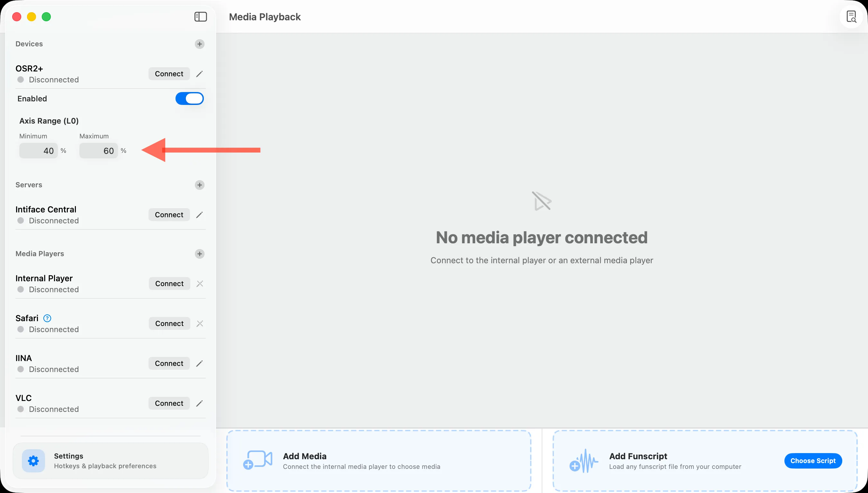868x493 pixels.
Task: Open Settings hotkeys and playback preferences
Action: coord(111,461)
